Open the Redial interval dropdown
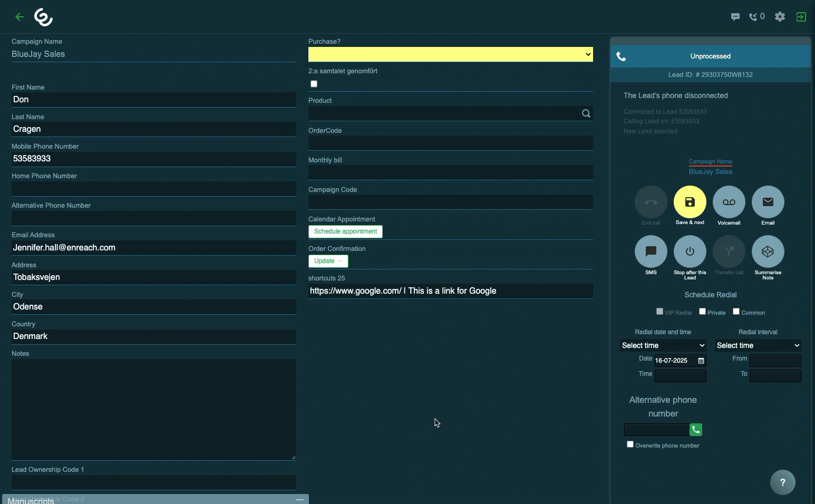Image resolution: width=815 pixels, height=504 pixels. point(758,345)
